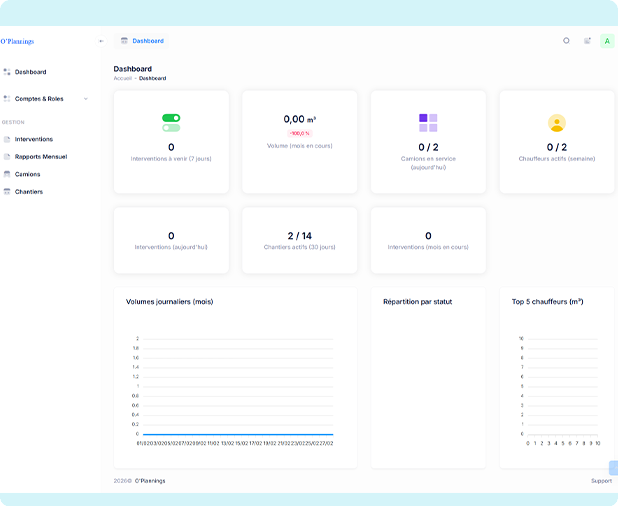618x506 pixels.
Task: Open the user avatar 'A' menu
Action: pos(607,41)
